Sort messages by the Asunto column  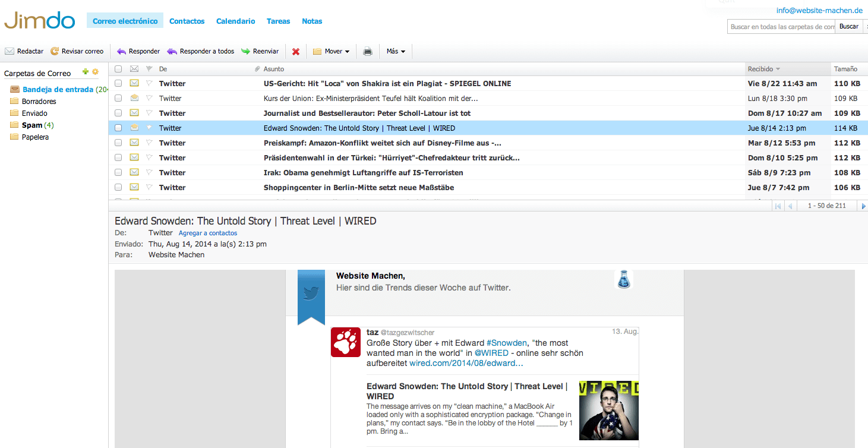(x=274, y=69)
